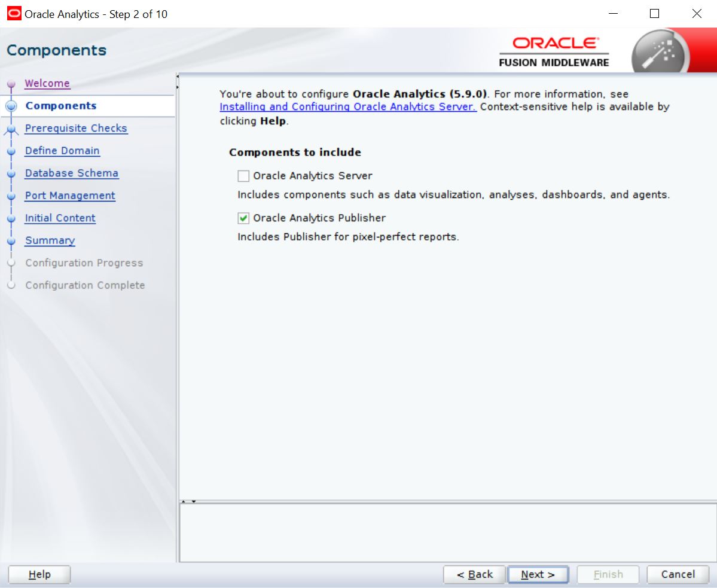Click the configuration wizard wand icon
This screenshot has width=717, height=588.
coord(660,52)
